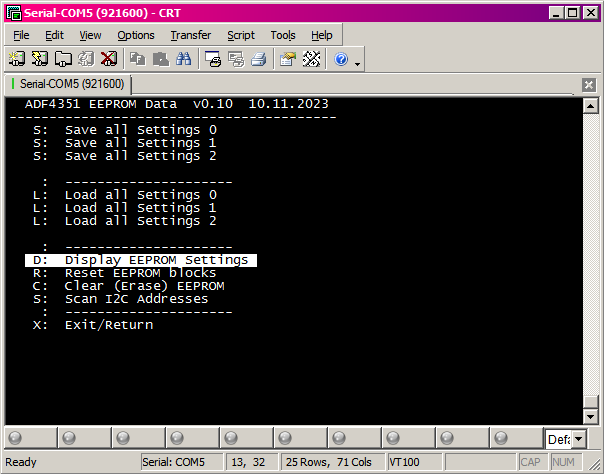Click the 'Scan I2C Addresses' line
604x474 pixels.
pos(121,299)
